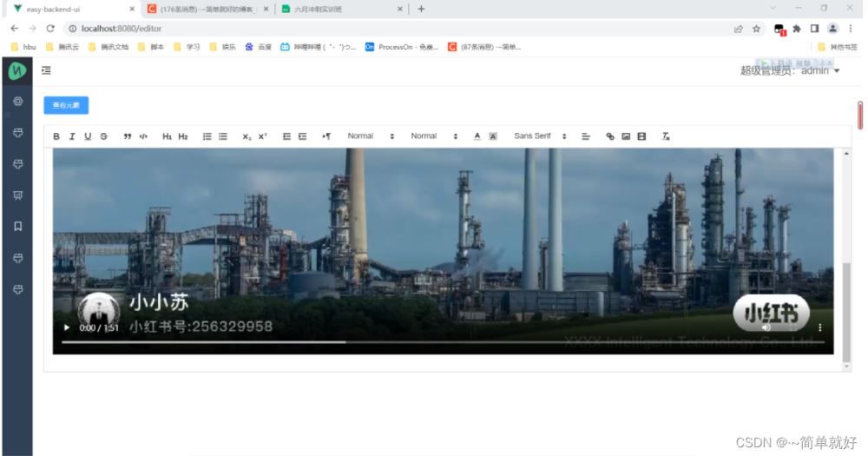The image size is (868, 456).
Task: Insert a code block
Action: click(x=143, y=136)
